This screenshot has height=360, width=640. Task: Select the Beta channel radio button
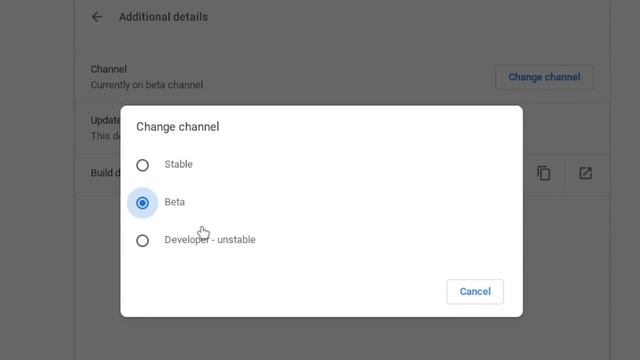click(x=142, y=203)
